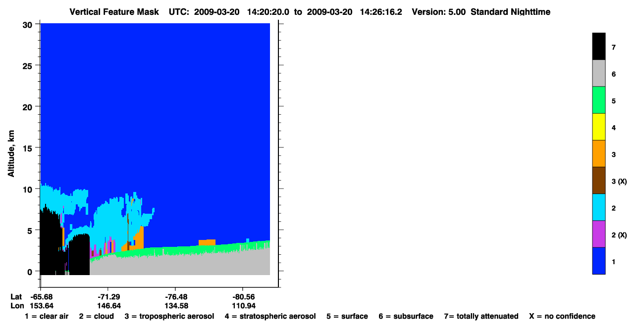This screenshot has height=330, width=644.
Task: Click the altitude tick label 20
Action: pyautogui.click(x=28, y=106)
